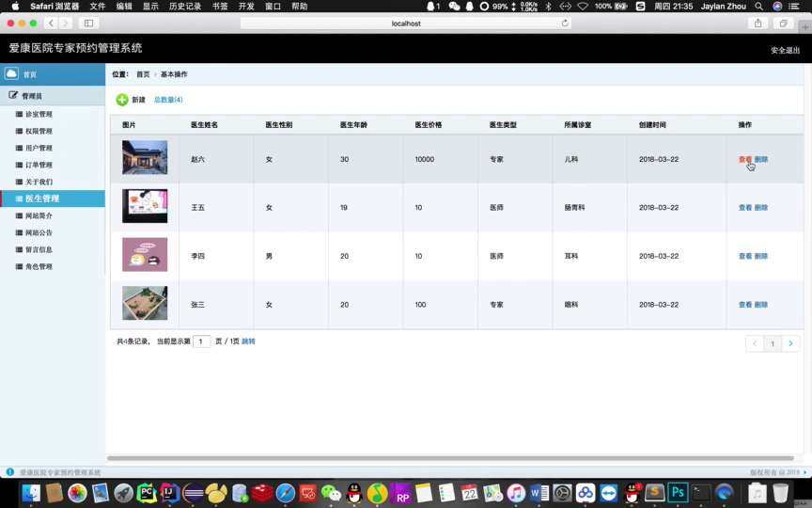Select 订单管理 in the sidebar
The width and height of the screenshot is (812, 508).
39,165
